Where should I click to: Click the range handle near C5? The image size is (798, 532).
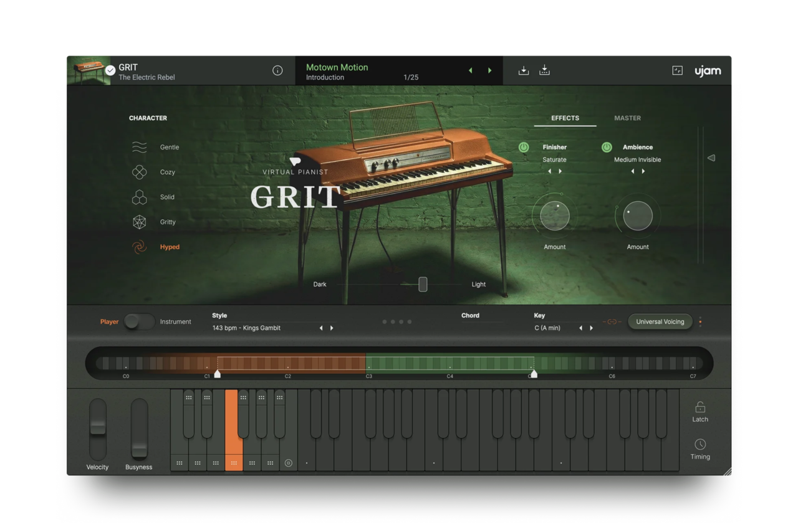534,374
